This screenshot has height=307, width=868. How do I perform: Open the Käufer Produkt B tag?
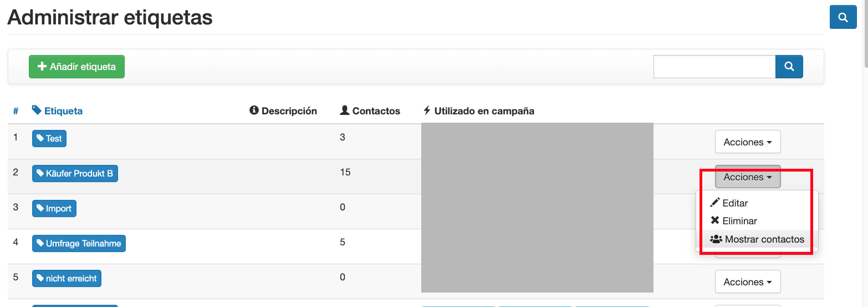click(75, 173)
